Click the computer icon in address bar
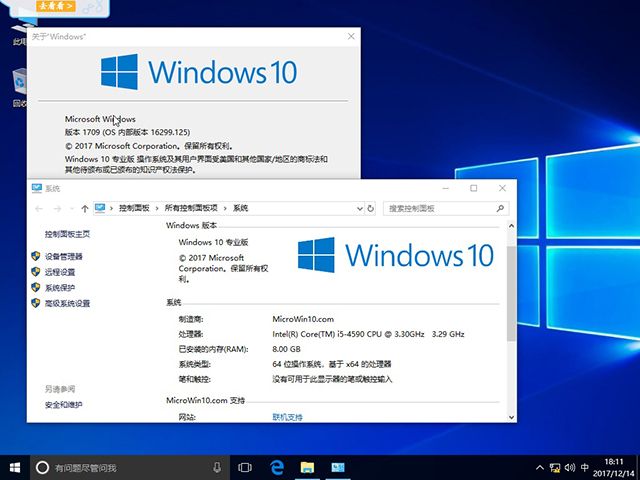 coord(100,208)
